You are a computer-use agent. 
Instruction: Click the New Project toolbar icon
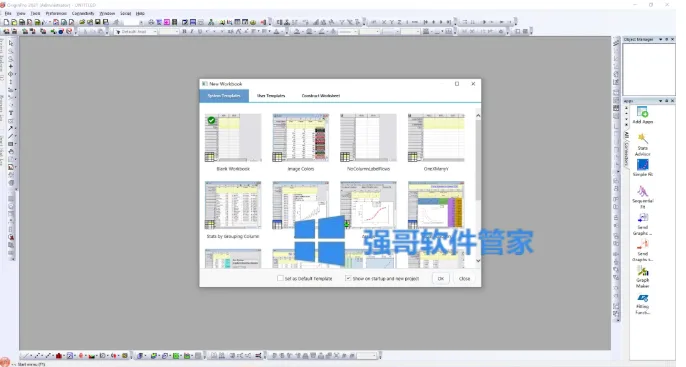[x=6, y=22]
